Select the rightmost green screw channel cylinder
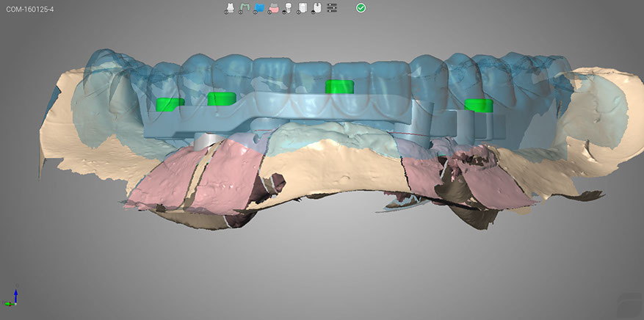 tap(479, 105)
